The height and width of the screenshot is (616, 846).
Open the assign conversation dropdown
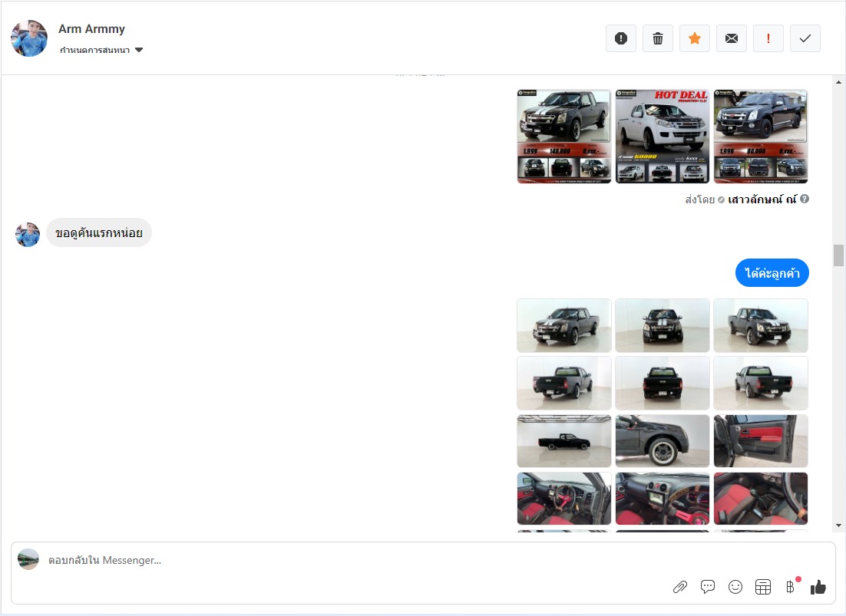coord(101,50)
